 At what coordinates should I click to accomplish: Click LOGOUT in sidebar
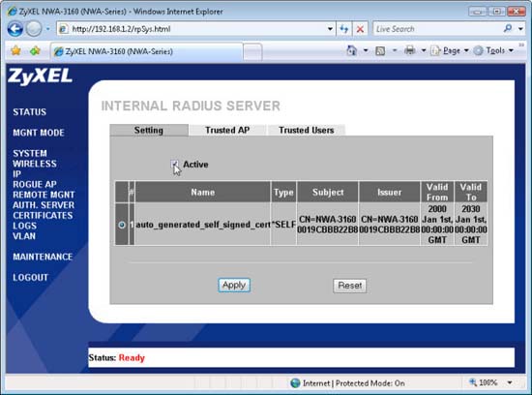pos(31,278)
